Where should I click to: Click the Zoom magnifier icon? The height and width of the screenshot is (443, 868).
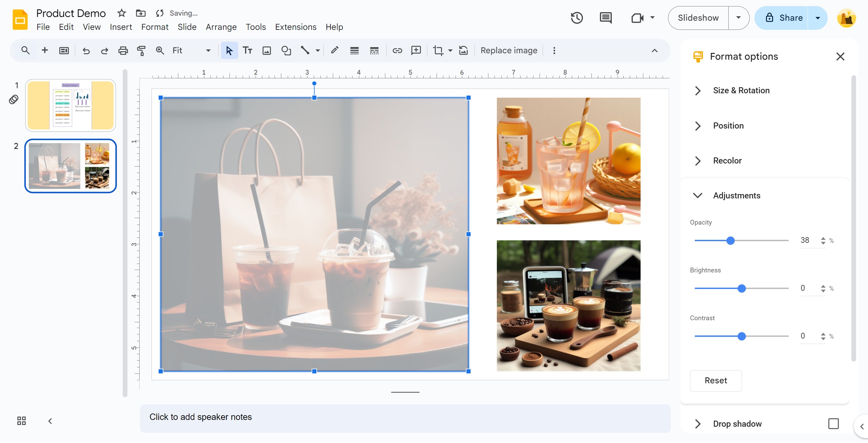pyautogui.click(x=160, y=51)
